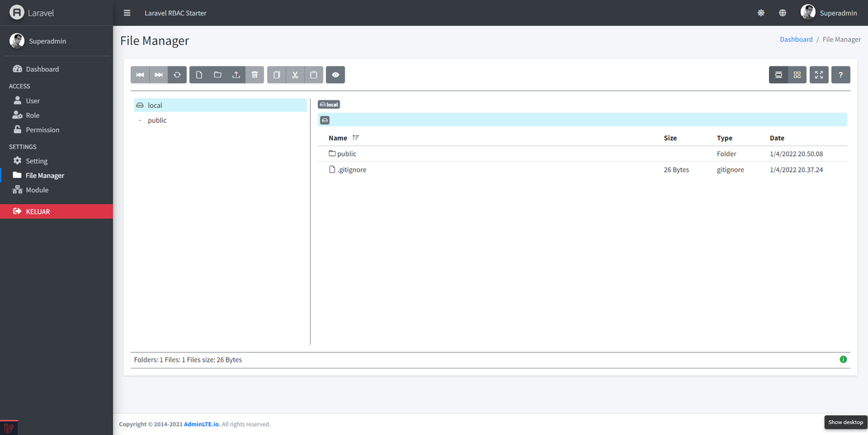This screenshot has width=868, height=435.
Task: Click the Laravel debug icon bottom-left
Action: [9, 428]
